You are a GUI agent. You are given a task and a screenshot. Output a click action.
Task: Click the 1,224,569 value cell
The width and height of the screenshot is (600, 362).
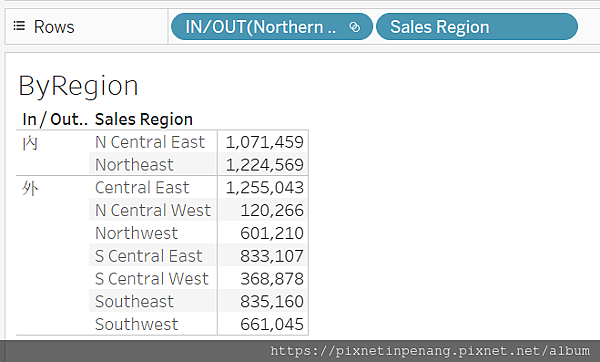(x=263, y=165)
